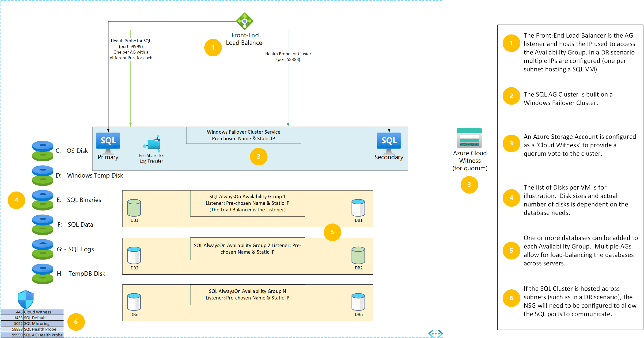This screenshot has height=338, width=644.
Task: Click the green DB2 database cylinder
Action: tap(358, 255)
